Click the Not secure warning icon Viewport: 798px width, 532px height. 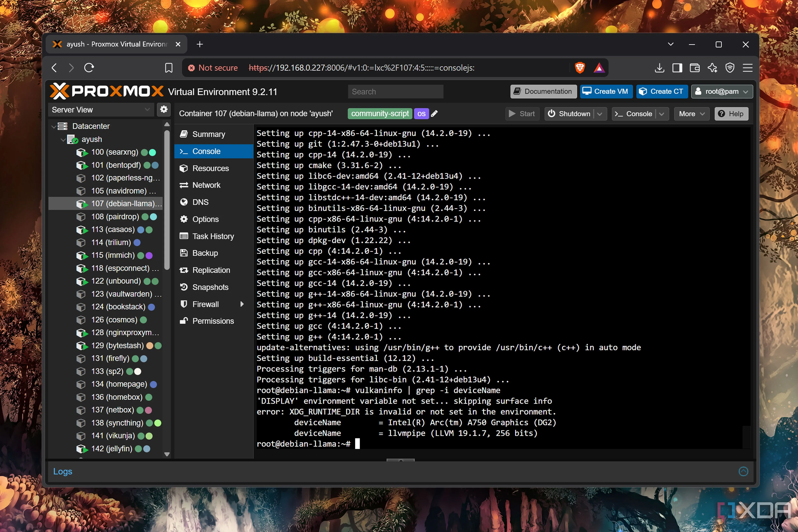coord(191,68)
